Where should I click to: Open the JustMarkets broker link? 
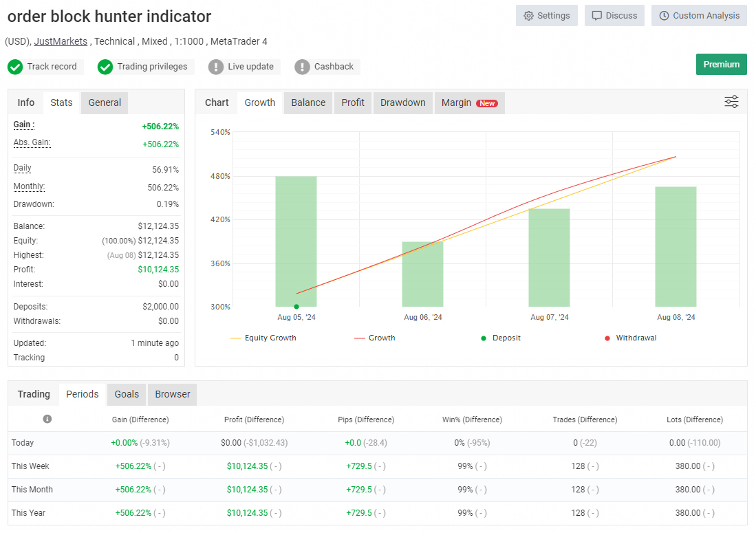pos(61,41)
